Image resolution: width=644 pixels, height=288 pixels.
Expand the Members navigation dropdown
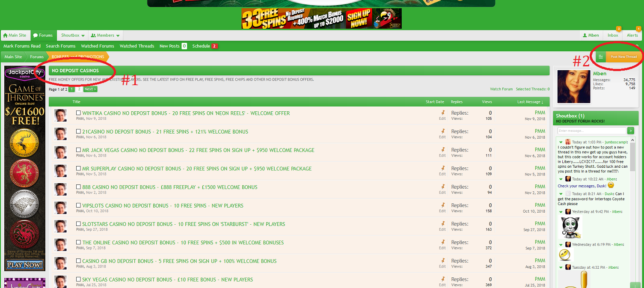(118, 36)
